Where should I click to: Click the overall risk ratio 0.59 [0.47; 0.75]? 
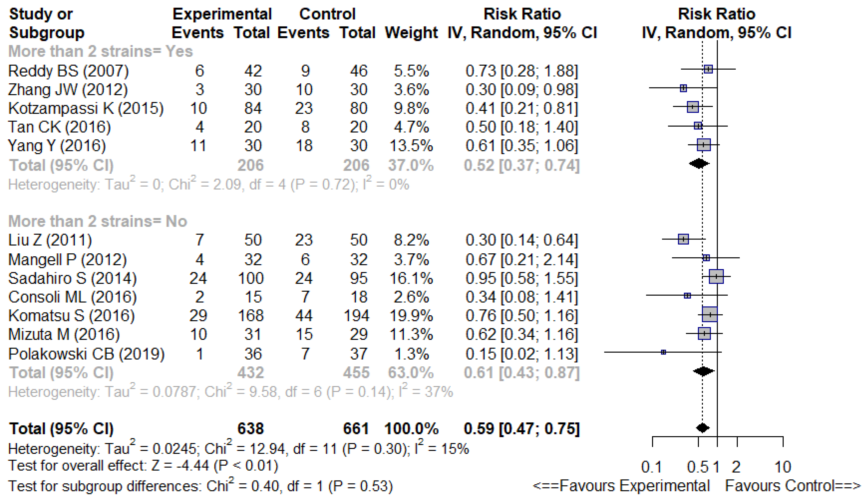521,429
